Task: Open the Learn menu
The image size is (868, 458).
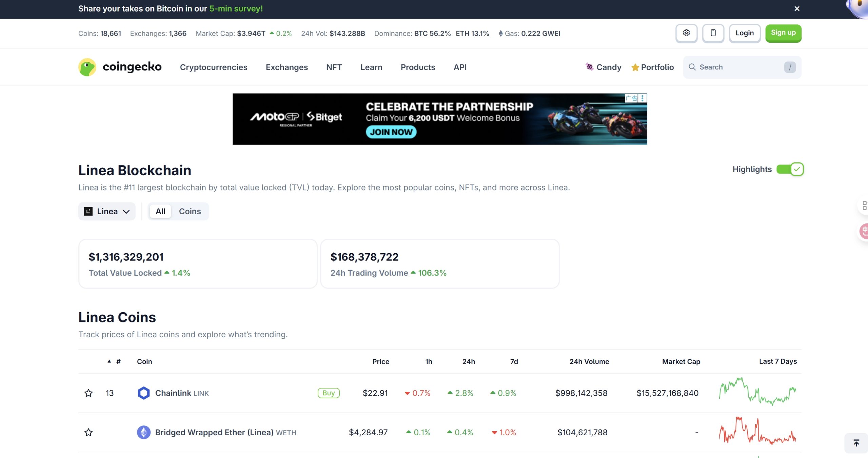Action: tap(371, 67)
